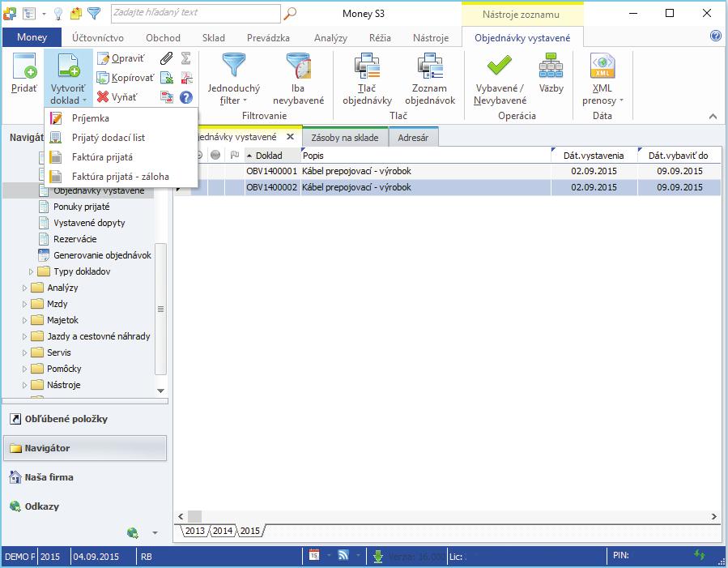Image resolution: width=728 pixels, height=568 pixels.
Task: Click the lightbulb icon in quick toolbar
Action: tap(58, 14)
